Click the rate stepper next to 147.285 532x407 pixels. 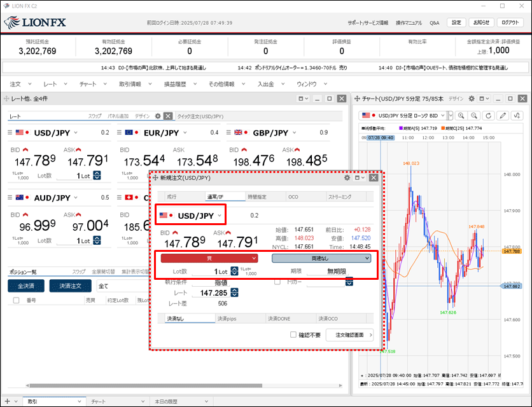(x=234, y=293)
